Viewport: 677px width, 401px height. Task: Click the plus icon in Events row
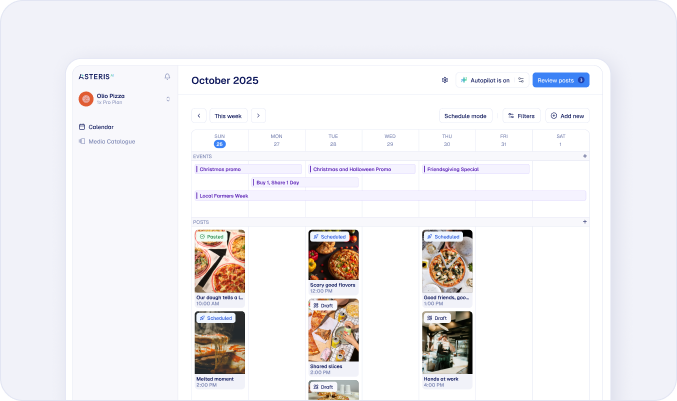pyautogui.click(x=585, y=156)
